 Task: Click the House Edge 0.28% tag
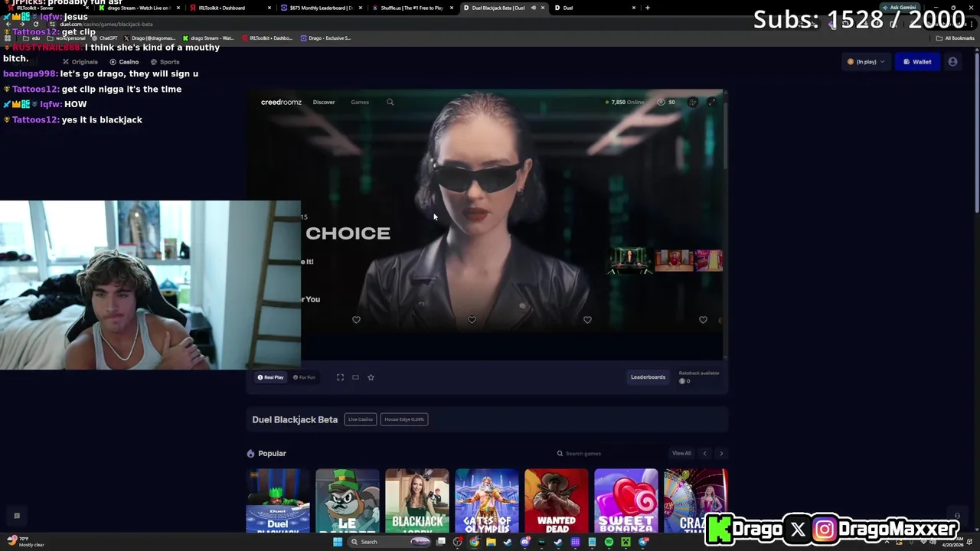pos(403,419)
